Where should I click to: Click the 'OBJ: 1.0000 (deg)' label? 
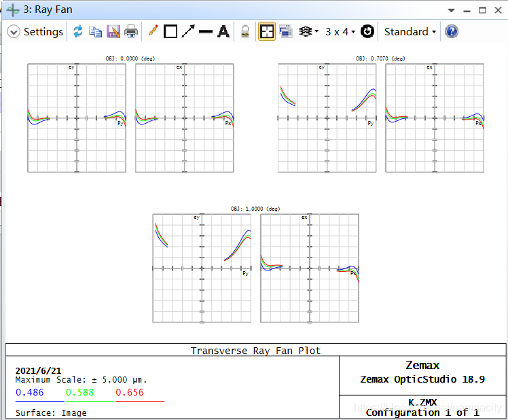coord(255,209)
